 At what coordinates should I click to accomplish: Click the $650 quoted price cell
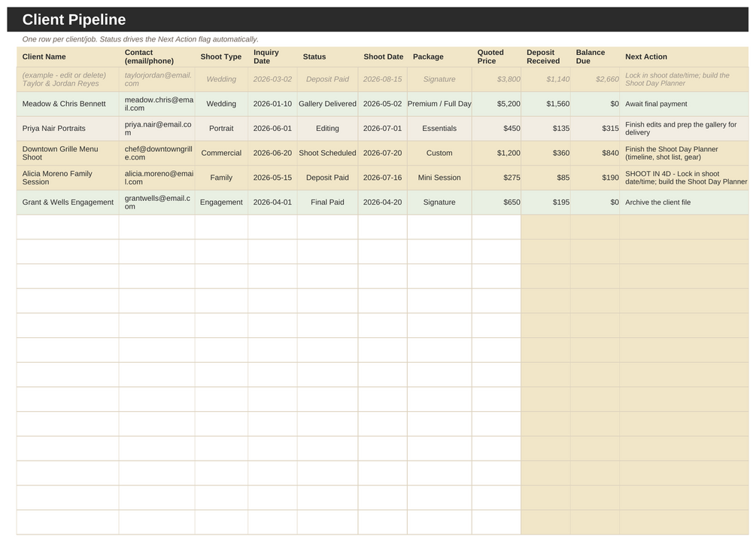click(496, 202)
